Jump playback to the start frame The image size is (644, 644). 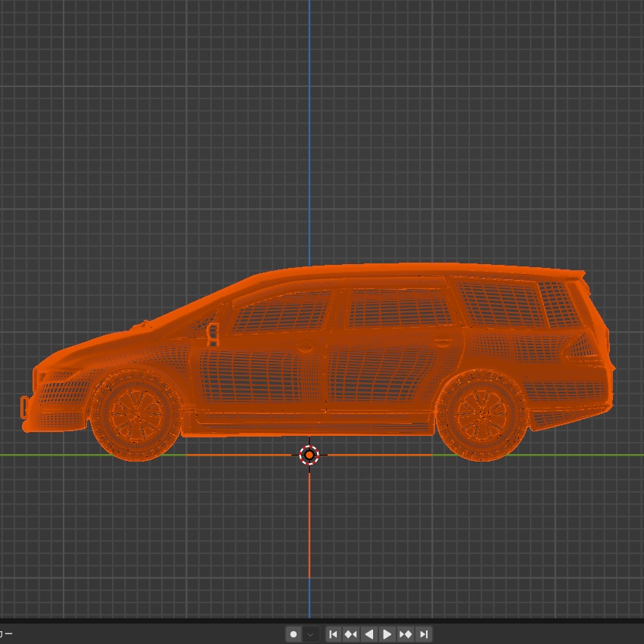(x=334, y=634)
